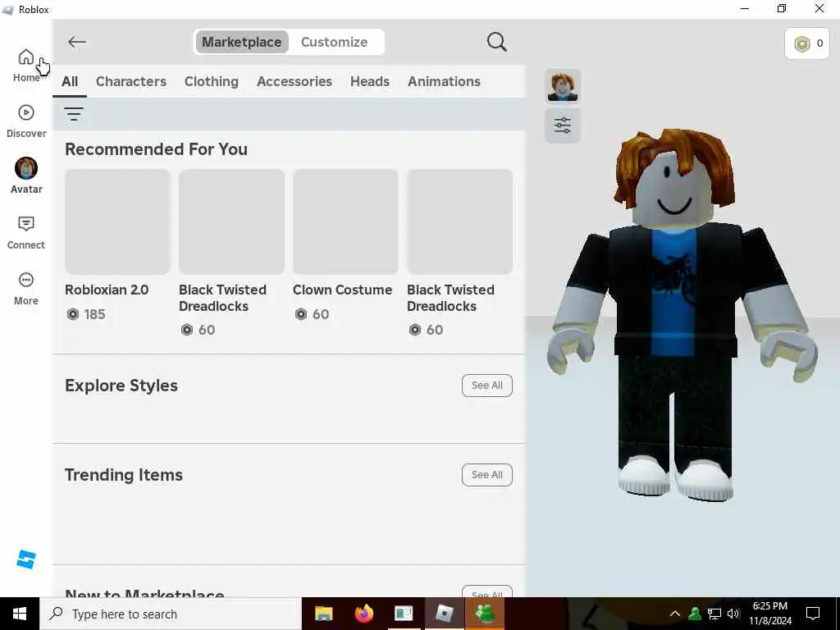Open the taskbar app left of Roblox

(404, 614)
